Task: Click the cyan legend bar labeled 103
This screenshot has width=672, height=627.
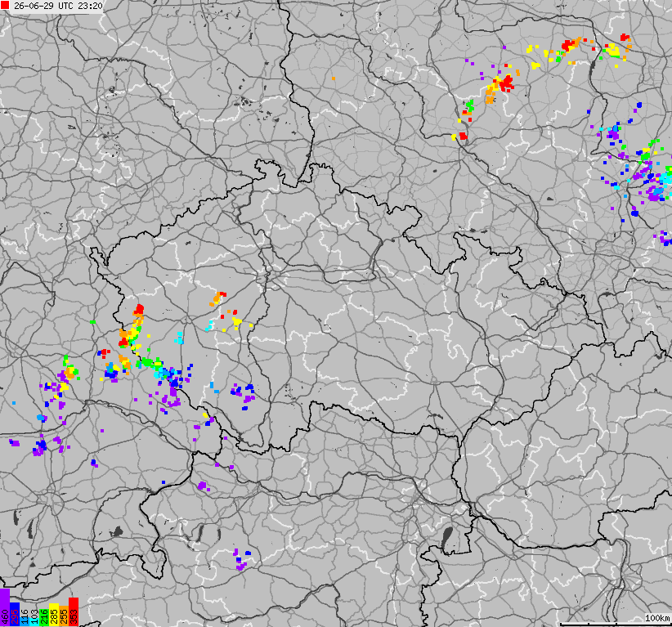Action: pos(34,622)
